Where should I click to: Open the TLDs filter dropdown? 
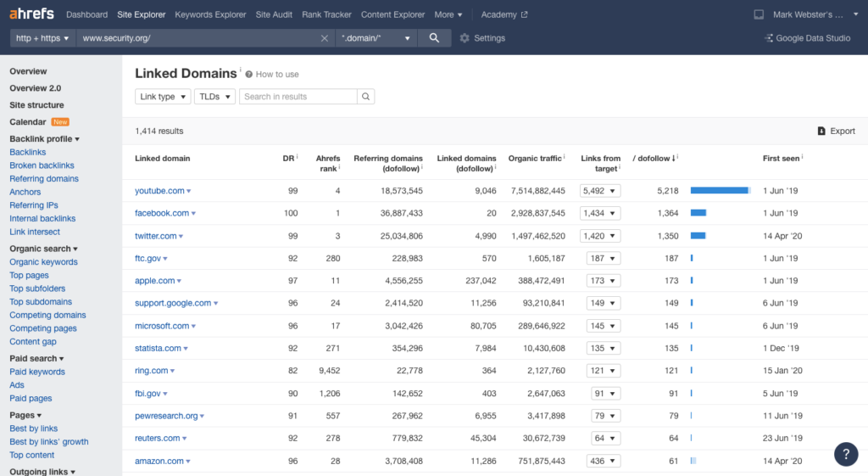point(214,97)
